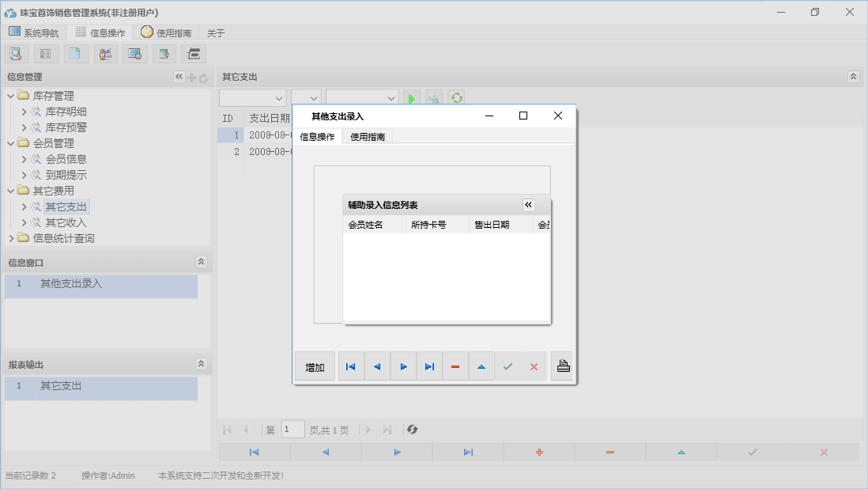Open the 关于 menu item

click(216, 33)
